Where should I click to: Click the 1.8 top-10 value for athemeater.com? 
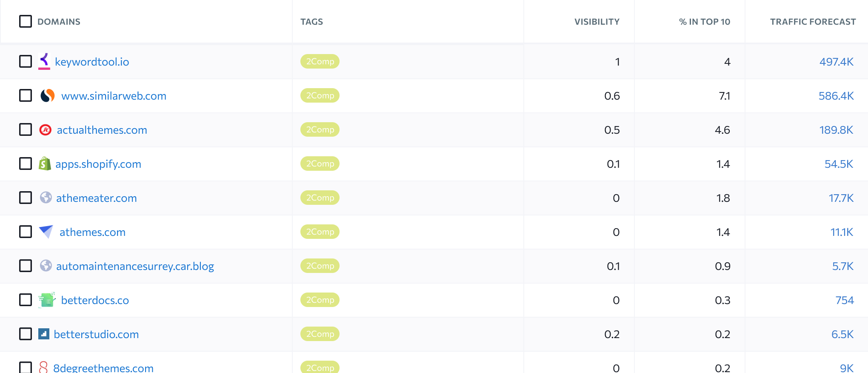pos(723,198)
